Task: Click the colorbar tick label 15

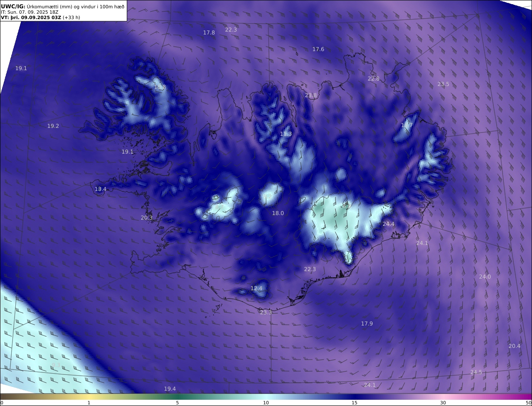Action: click(355, 403)
